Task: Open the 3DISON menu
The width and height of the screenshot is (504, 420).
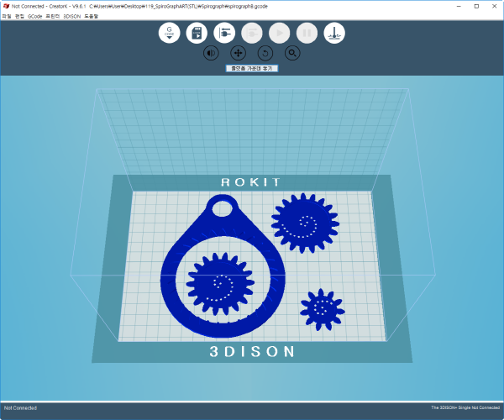Action: click(x=71, y=16)
